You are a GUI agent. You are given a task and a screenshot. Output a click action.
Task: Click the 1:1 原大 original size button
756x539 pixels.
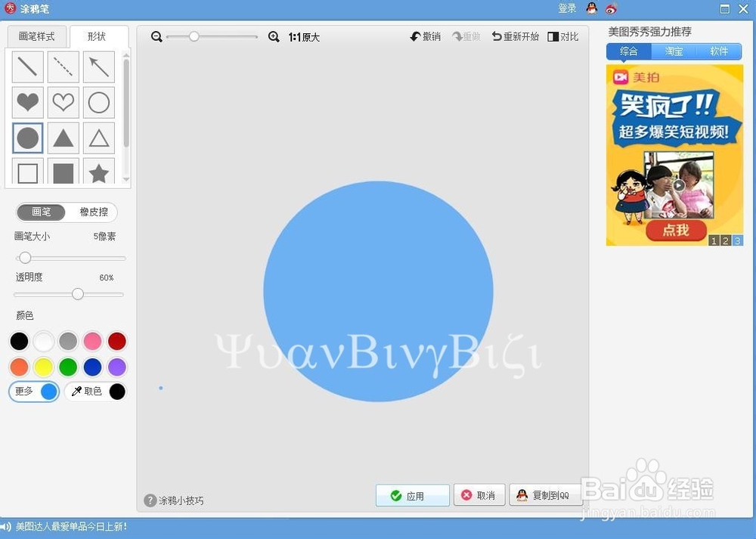(x=304, y=37)
